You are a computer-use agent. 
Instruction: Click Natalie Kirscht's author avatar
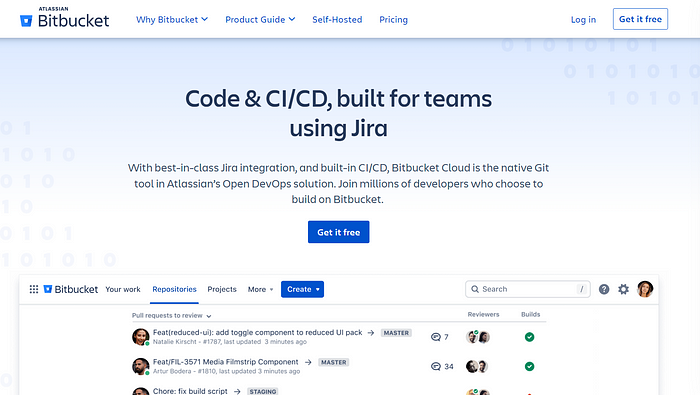coord(141,337)
